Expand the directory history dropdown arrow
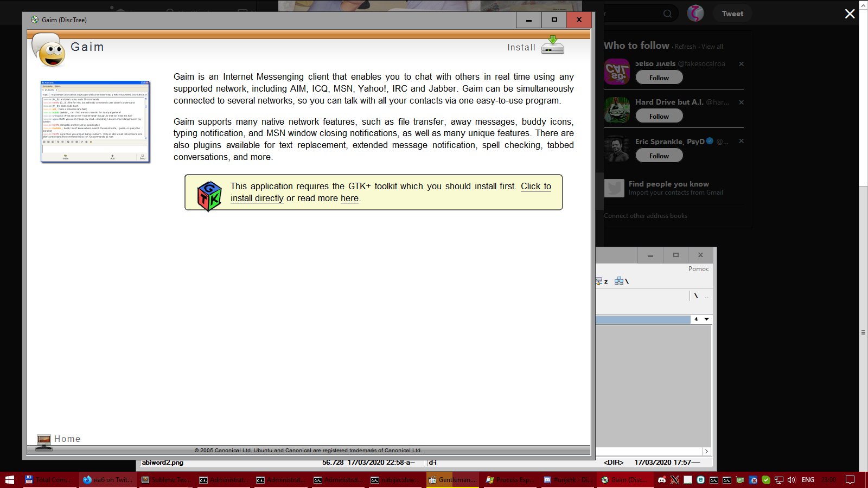 706,319
